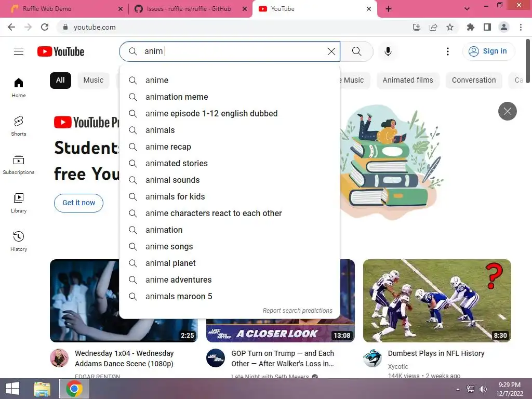This screenshot has height=399, width=532.
Task: Choose suggestion 'anime recap'
Action: coord(230,147)
